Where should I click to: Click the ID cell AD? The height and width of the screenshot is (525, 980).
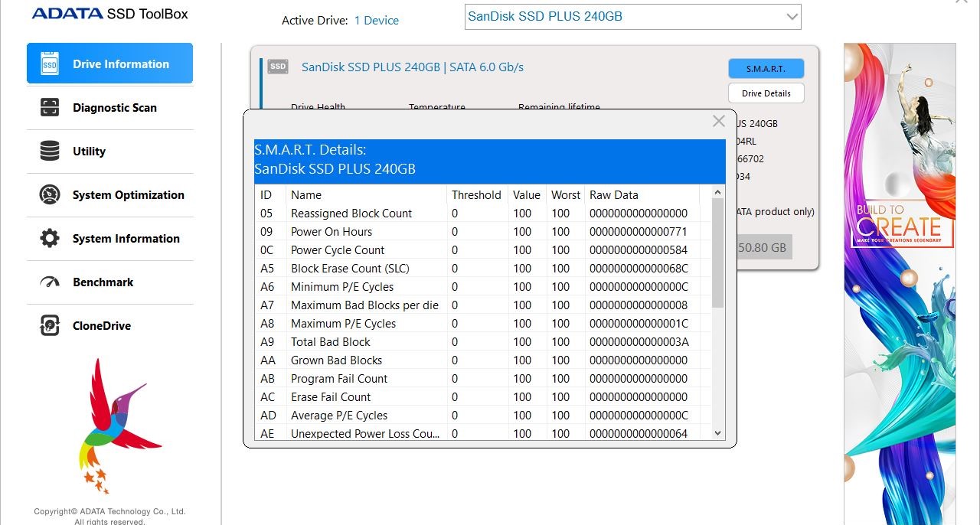click(x=268, y=416)
